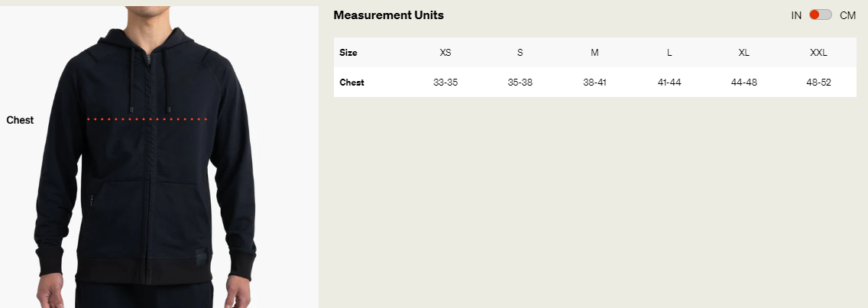Select the XS size column header

[445, 53]
